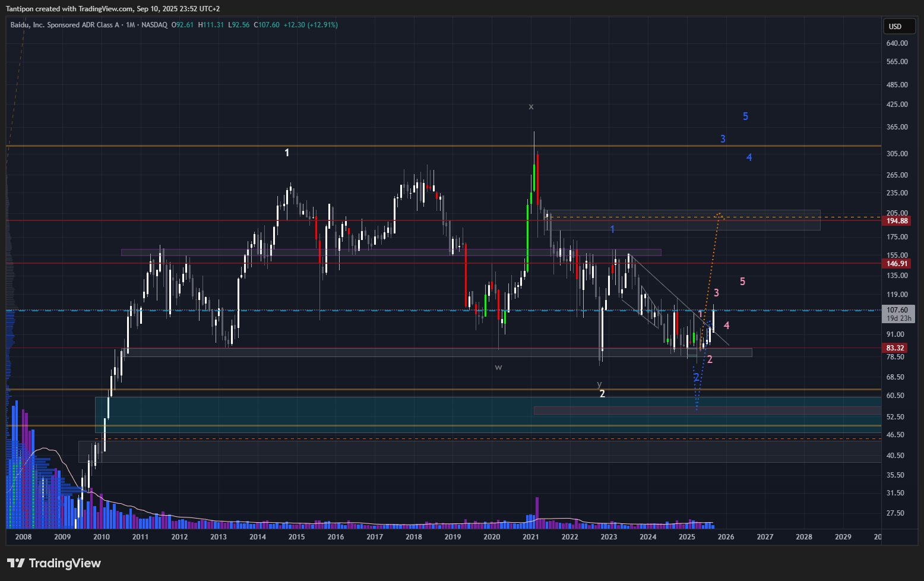Select the red 194.88 price label
Image resolution: width=924 pixels, height=581 pixels.
pos(897,221)
